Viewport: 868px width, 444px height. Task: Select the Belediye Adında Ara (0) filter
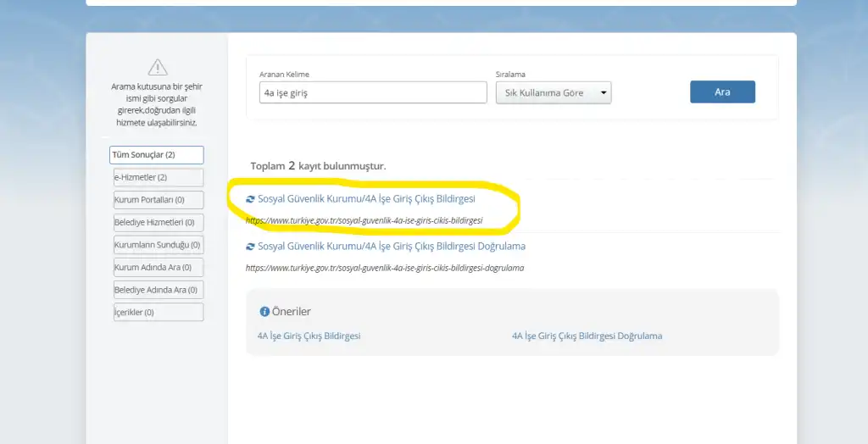click(159, 290)
